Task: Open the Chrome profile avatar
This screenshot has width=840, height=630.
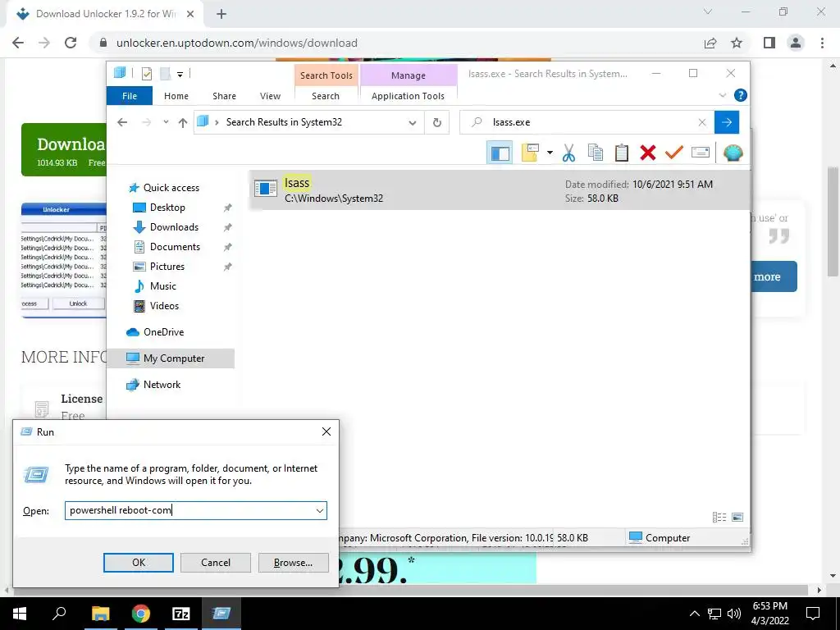Action: (x=796, y=43)
